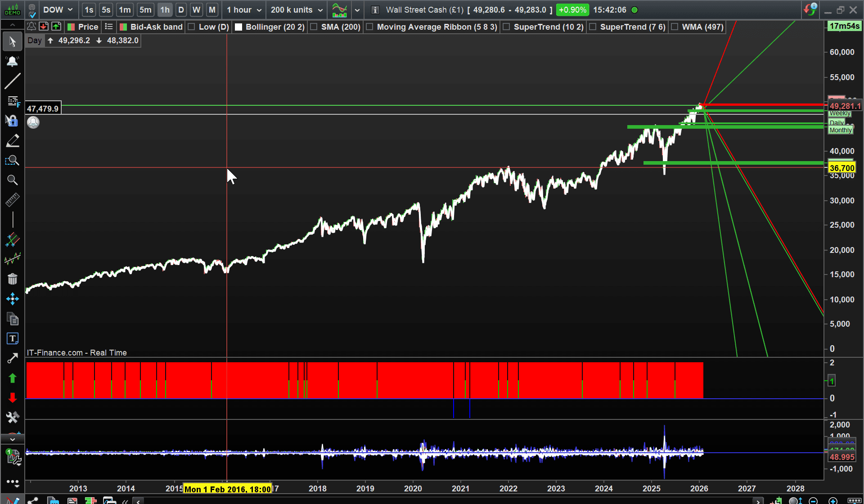Screen dimensions: 864x504
Task: Click the trash can delete tool
Action: [x=12, y=279]
